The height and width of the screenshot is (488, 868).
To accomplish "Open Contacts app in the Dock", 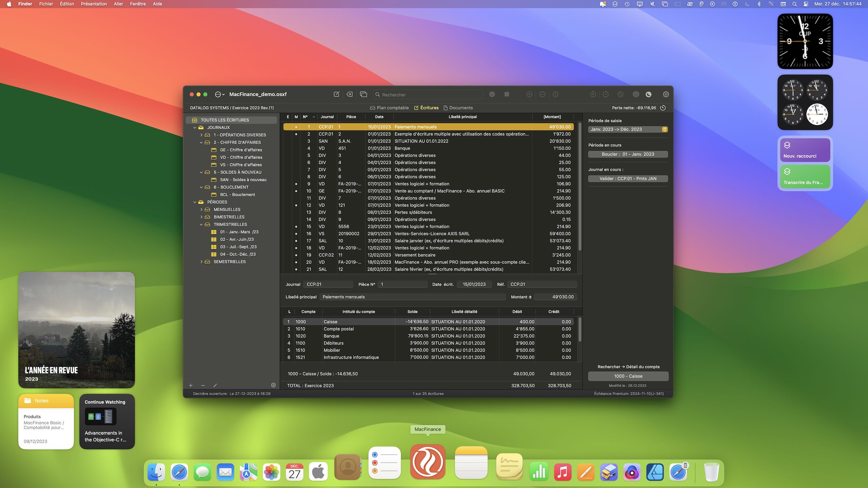I will [348, 467].
